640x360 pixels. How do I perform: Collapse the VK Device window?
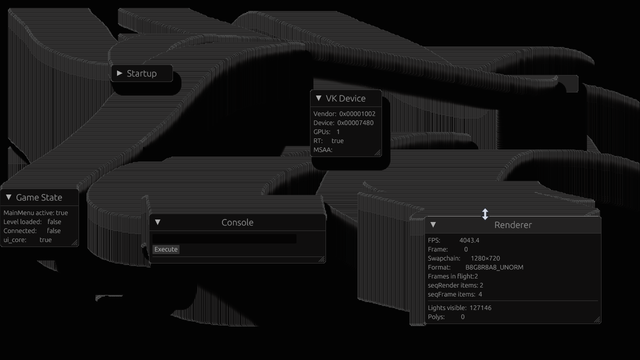click(x=318, y=98)
